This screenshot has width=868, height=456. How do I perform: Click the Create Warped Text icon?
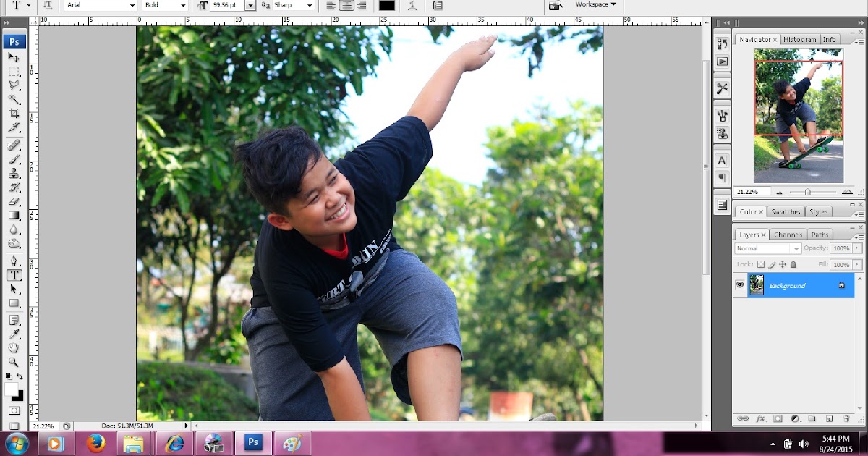click(x=412, y=5)
